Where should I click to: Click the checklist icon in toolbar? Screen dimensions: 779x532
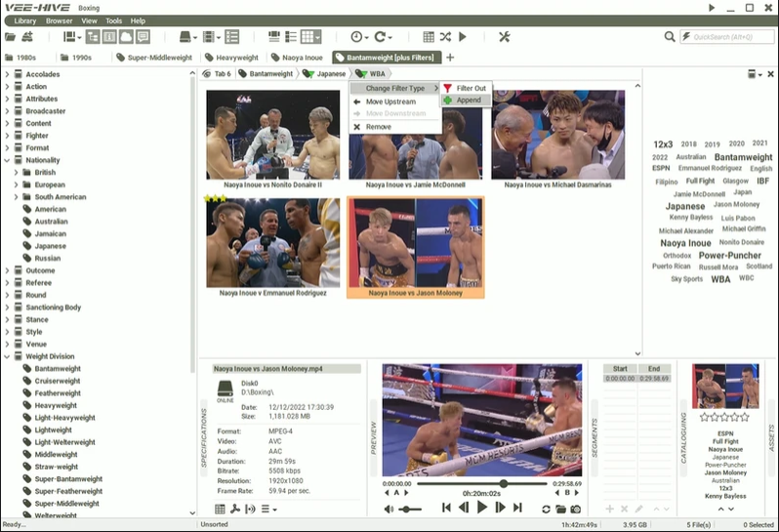click(x=232, y=37)
